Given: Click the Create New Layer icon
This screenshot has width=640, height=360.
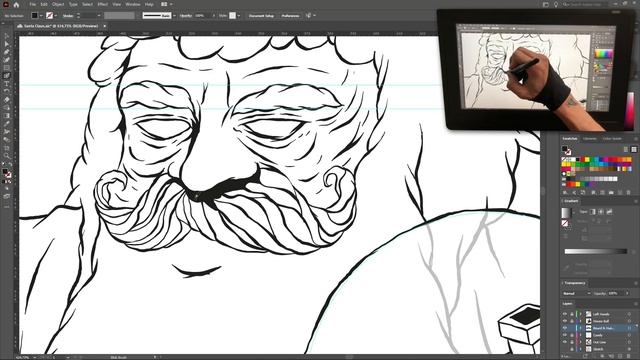Looking at the screenshot, I should (x=620, y=356).
